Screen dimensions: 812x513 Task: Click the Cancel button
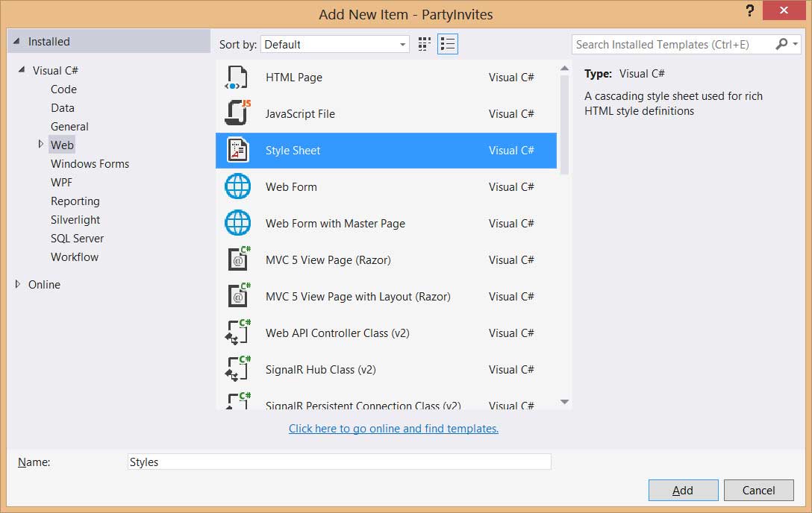(759, 490)
